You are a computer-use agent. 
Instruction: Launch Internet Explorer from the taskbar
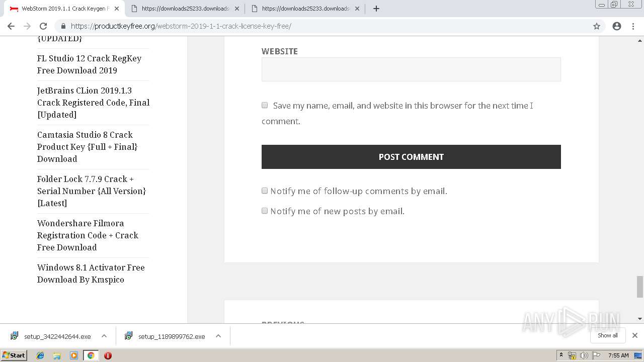pyautogui.click(x=40, y=355)
